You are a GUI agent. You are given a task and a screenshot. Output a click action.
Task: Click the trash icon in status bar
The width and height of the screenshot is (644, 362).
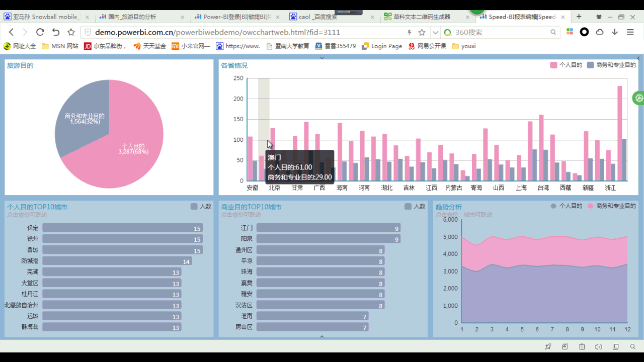[x=582, y=347]
